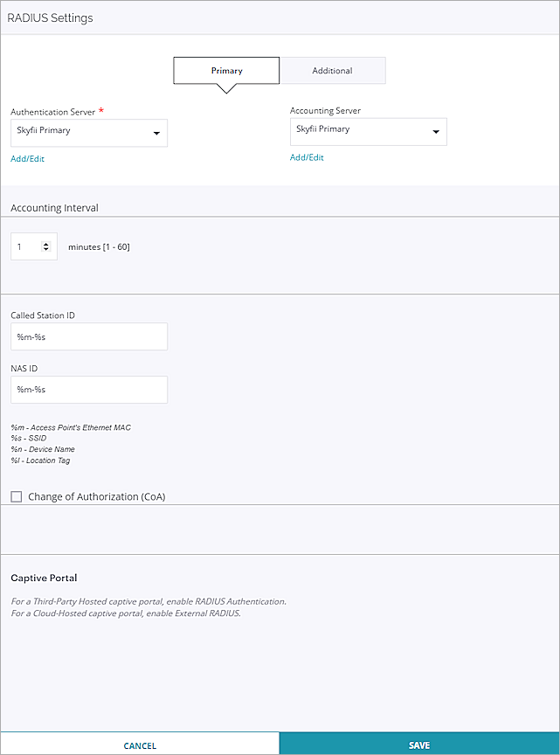
Task: Click inside the Called Station ID field
Action: click(87, 336)
